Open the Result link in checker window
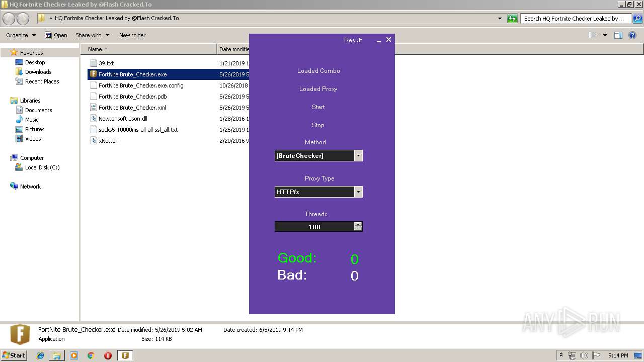This screenshot has width=644, height=362. point(353,40)
